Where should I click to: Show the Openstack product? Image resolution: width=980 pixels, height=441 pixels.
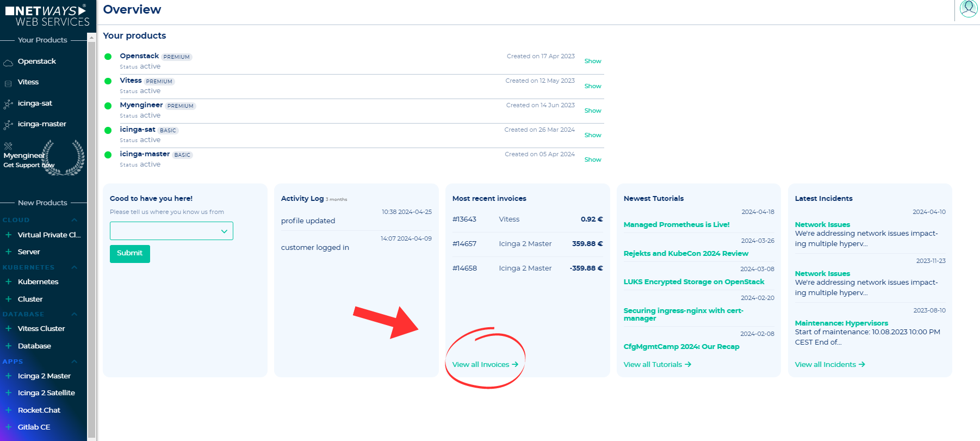(593, 61)
